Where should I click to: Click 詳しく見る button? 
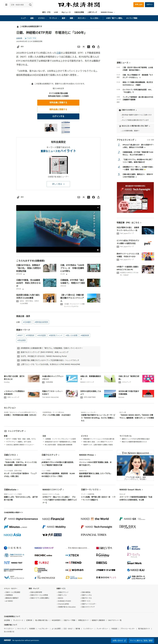coord(58,184)
